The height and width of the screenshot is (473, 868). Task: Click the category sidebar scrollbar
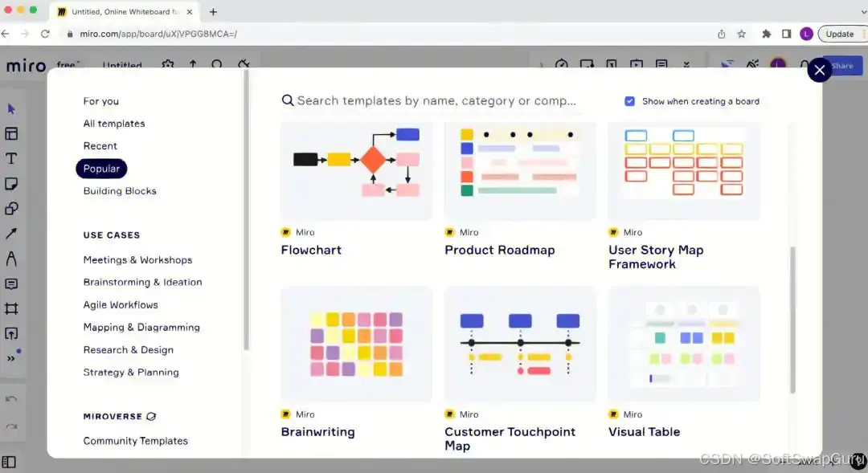[245, 210]
